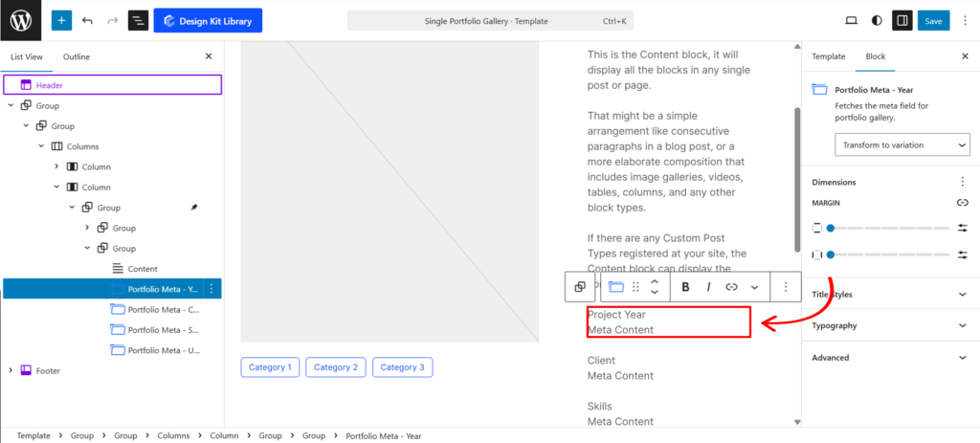Open the Transform to variation dropdown
The image size is (980, 443).
[902, 144]
